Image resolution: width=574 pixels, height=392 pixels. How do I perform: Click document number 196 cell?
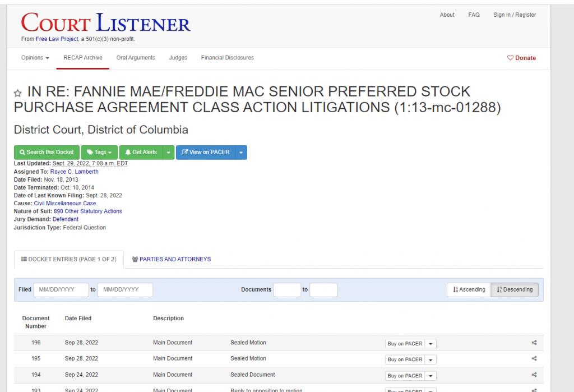tap(36, 343)
